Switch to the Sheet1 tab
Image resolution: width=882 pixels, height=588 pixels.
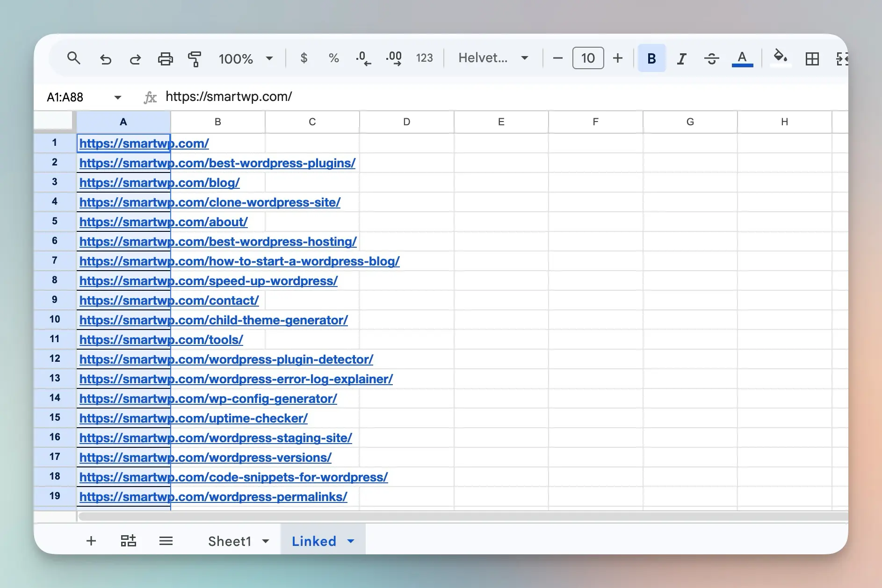point(230,541)
